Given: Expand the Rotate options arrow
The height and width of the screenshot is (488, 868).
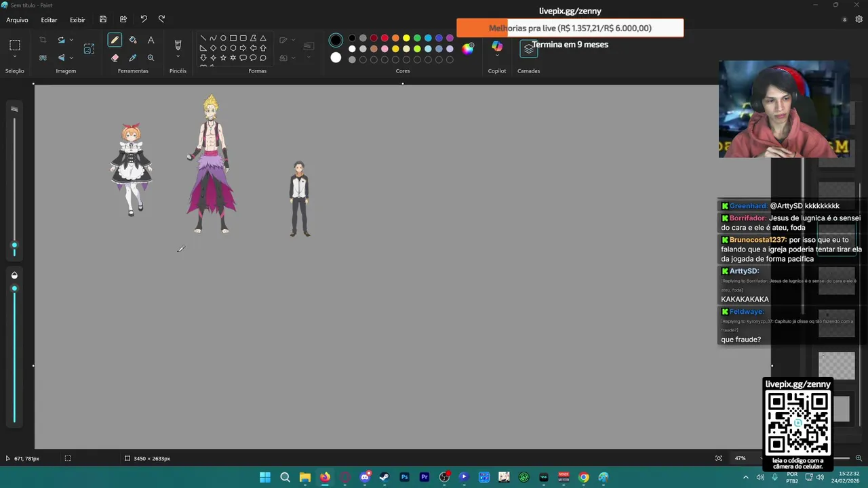Looking at the screenshot, I should 71,40.
